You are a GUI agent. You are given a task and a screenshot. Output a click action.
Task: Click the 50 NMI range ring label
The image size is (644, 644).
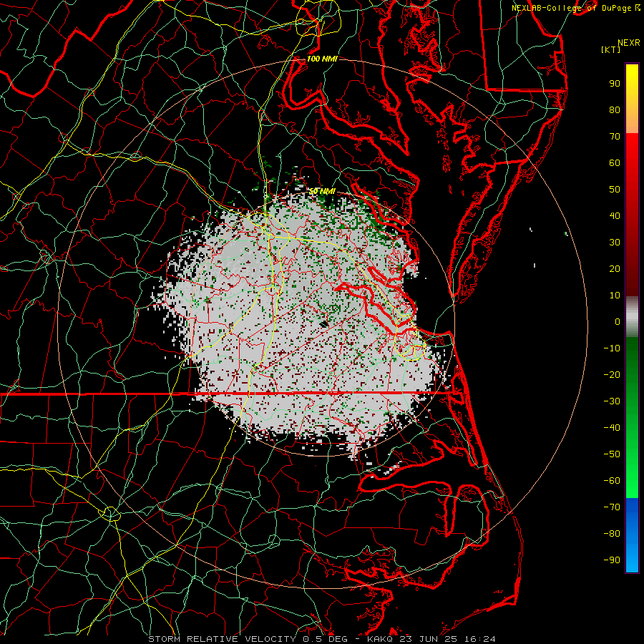(x=323, y=191)
